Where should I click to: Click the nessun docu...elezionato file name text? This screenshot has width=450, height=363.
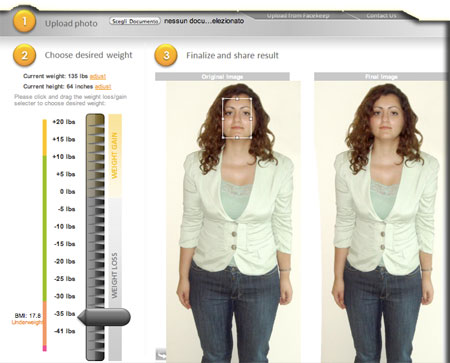point(204,21)
